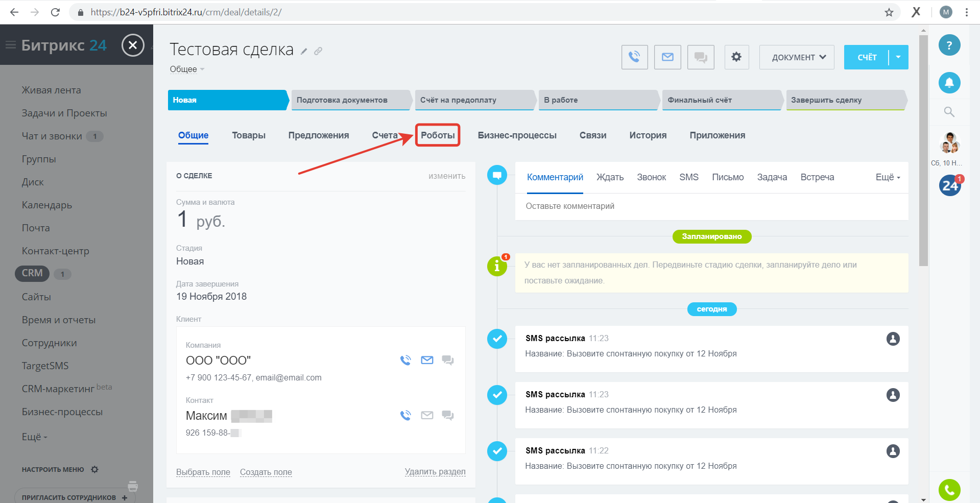Open the Бизнес-процессы deal tab
980x503 pixels.
[517, 135]
